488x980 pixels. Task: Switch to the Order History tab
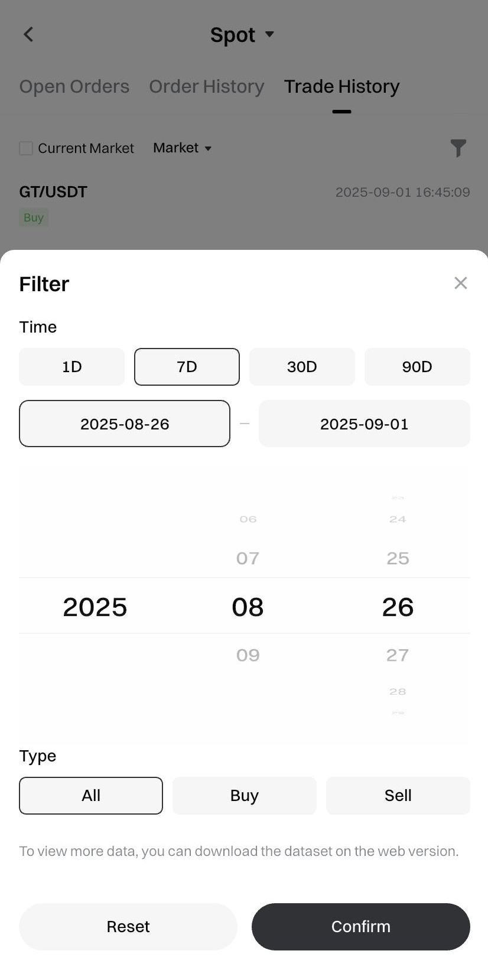pyautogui.click(x=206, y=86)
